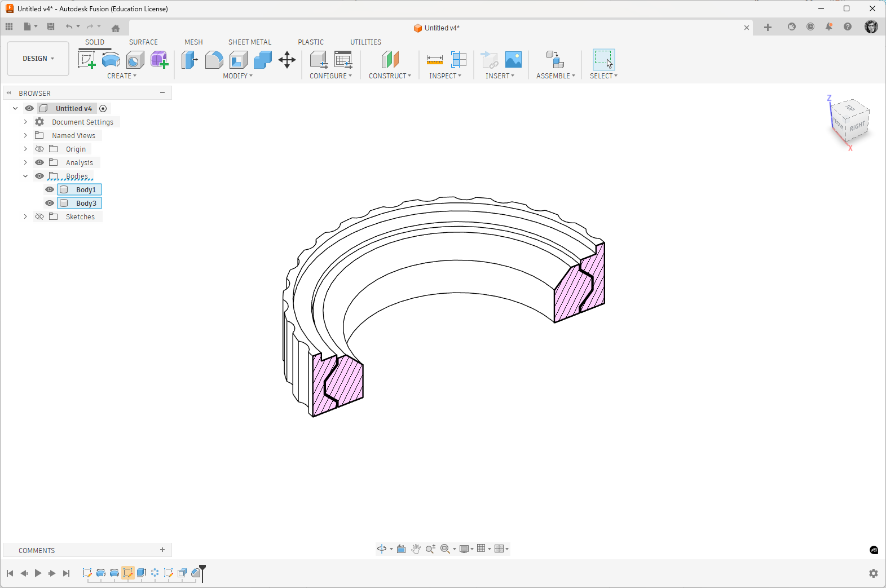Select the Press Pull tool
This screenshot has height=588, width=886.
189,60
